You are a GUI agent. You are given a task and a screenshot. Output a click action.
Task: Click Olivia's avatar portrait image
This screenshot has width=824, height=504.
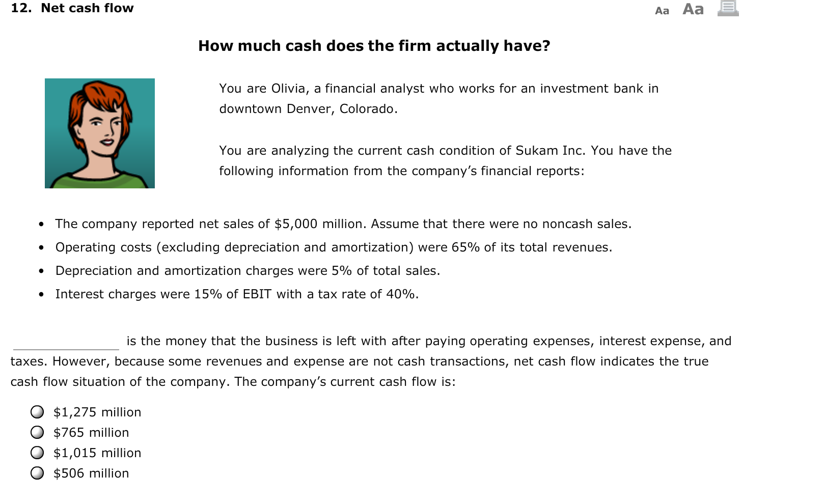100,133
